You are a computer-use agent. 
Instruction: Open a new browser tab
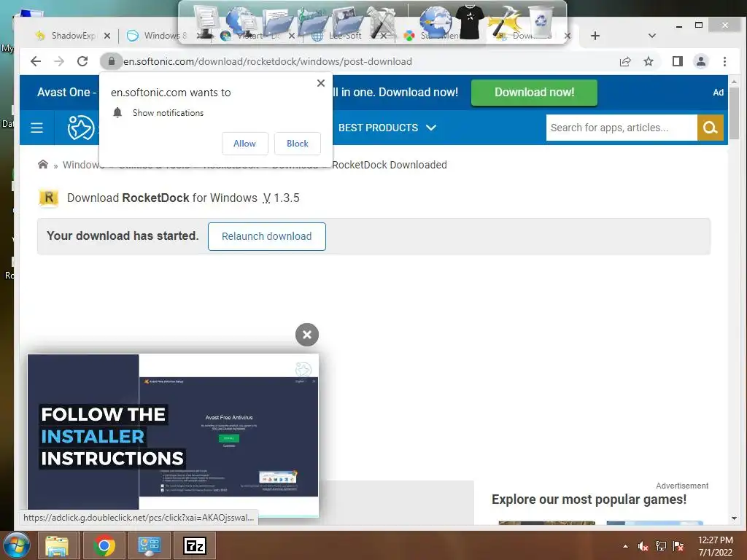595,36
